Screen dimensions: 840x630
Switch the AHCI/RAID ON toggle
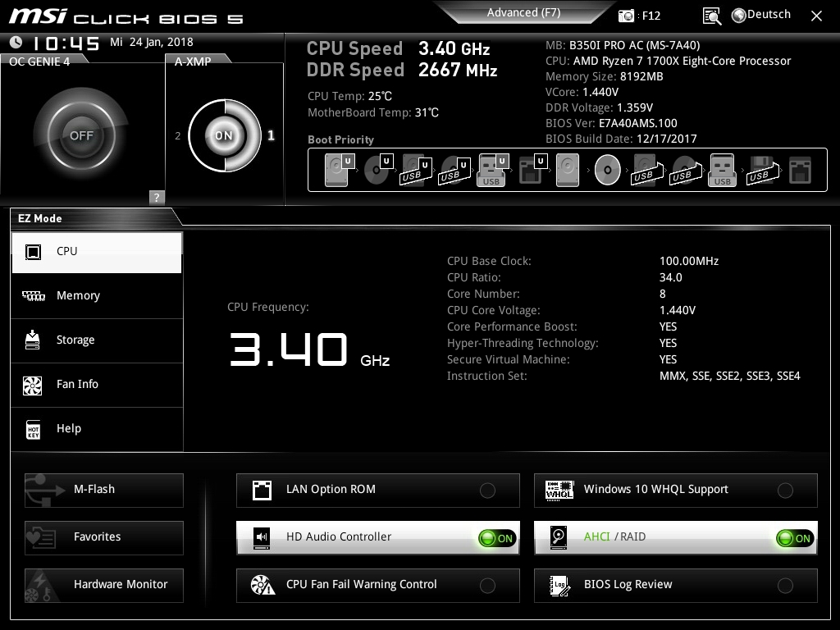(795, 538)
